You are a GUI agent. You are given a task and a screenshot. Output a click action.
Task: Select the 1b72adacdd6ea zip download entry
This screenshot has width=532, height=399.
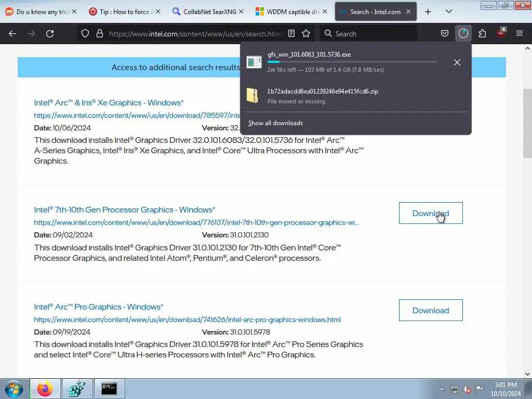click(x=355, y=96)
